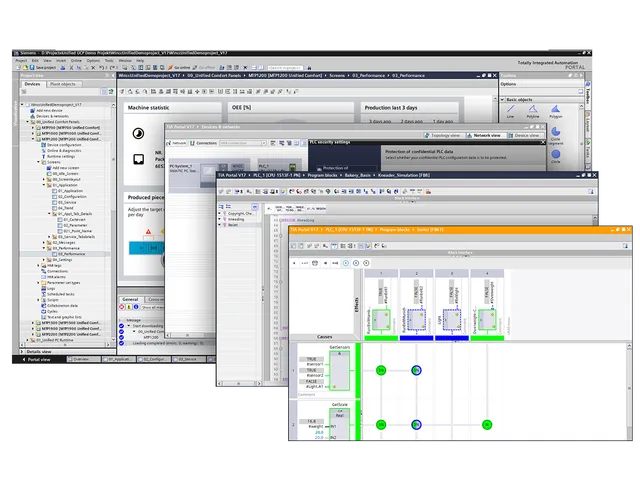Viewport: 640px width, 480px height.
Task: Open the Toolbox side tab
Action: (x=588, y=95)
